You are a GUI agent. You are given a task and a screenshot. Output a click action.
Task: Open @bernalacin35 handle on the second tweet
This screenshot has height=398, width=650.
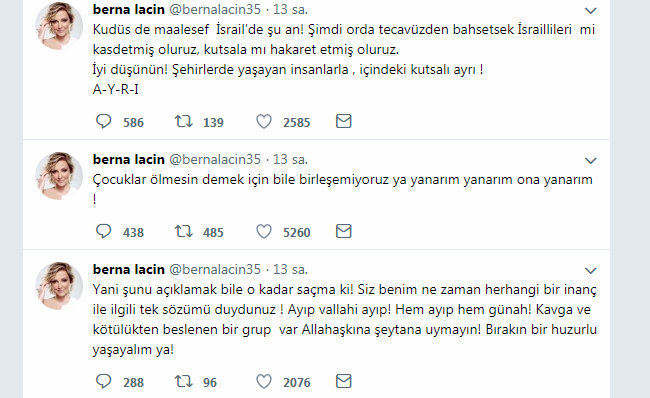(x=215, y=160)
